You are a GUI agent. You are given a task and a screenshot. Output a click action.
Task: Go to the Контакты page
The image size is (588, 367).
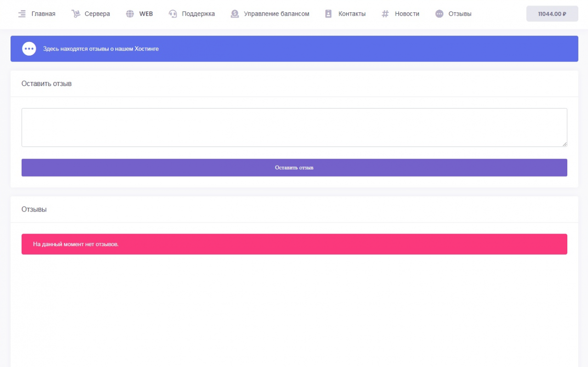[352, 14]
